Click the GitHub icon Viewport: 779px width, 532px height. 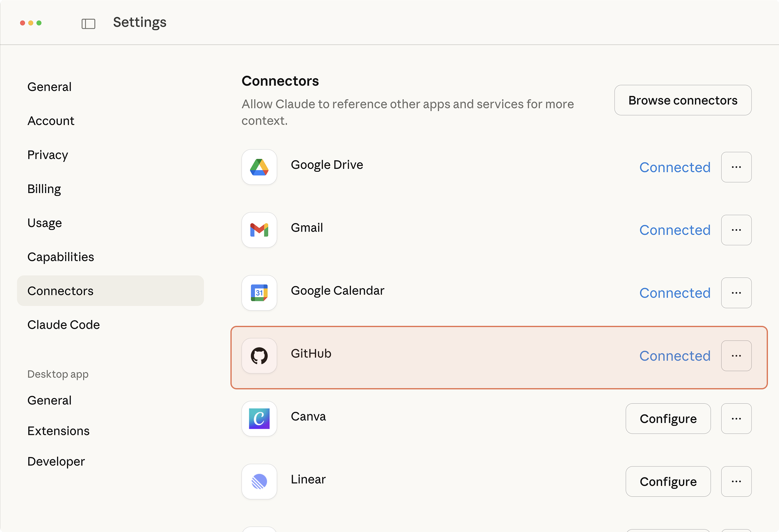tap(259, 356)
